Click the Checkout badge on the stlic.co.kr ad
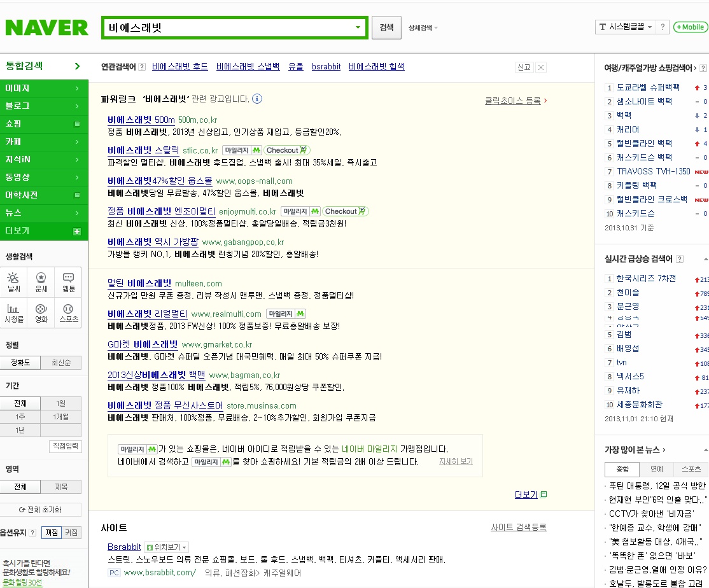Viewport: 709px width, 588px height. coord(287,150)
